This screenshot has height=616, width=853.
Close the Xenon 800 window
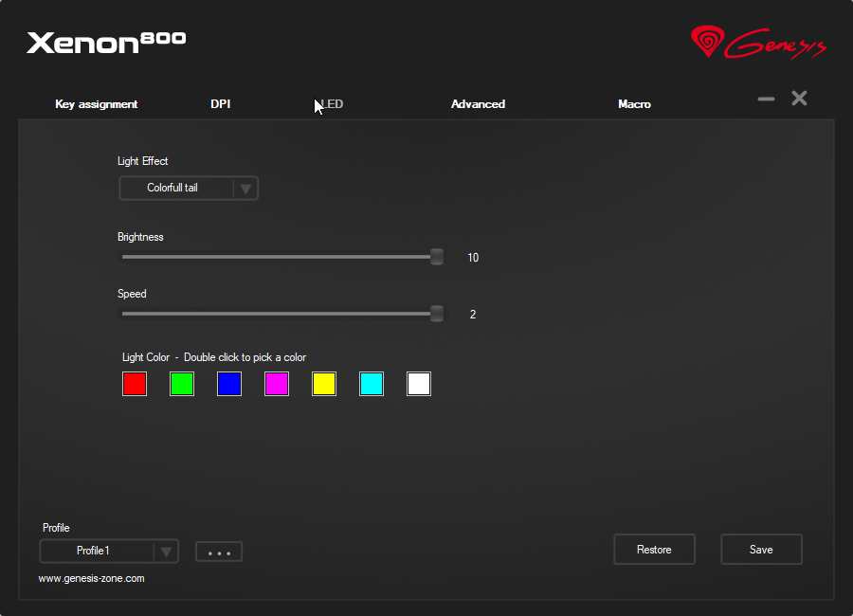(799, 98)
